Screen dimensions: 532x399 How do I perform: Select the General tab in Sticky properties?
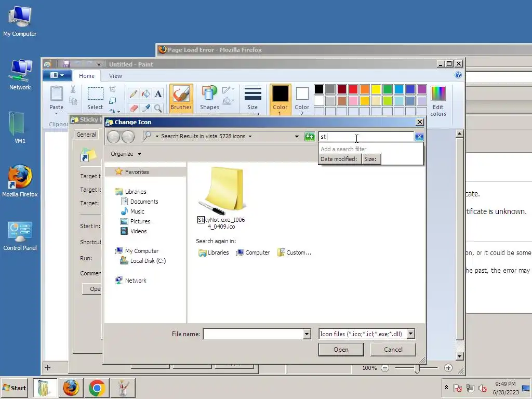[x=86, y=135]
